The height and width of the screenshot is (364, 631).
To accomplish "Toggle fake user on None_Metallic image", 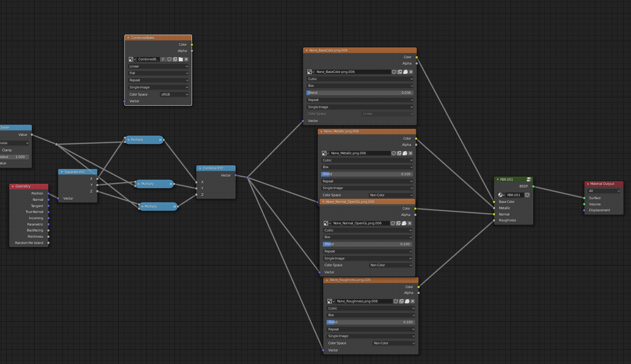I will 394,153.
